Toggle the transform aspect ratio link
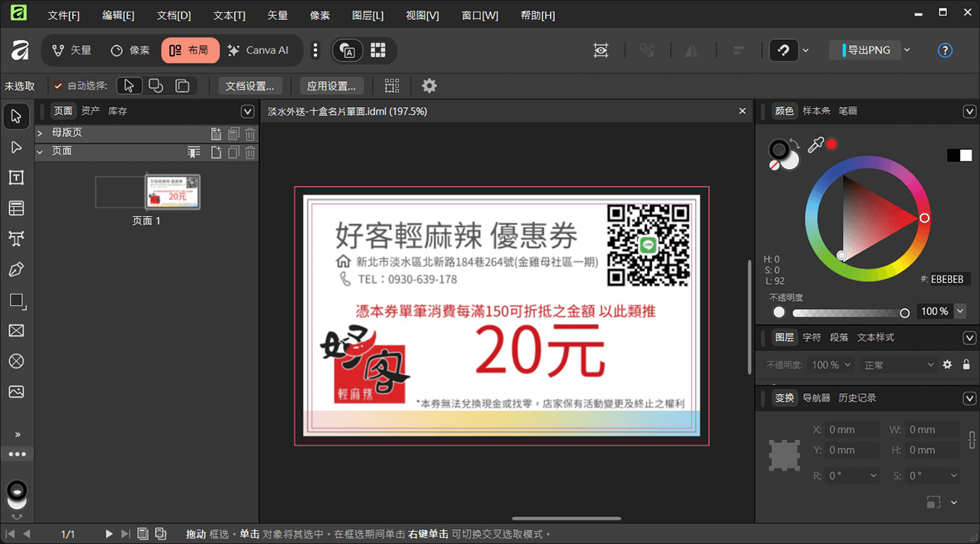 pos(972,440)
